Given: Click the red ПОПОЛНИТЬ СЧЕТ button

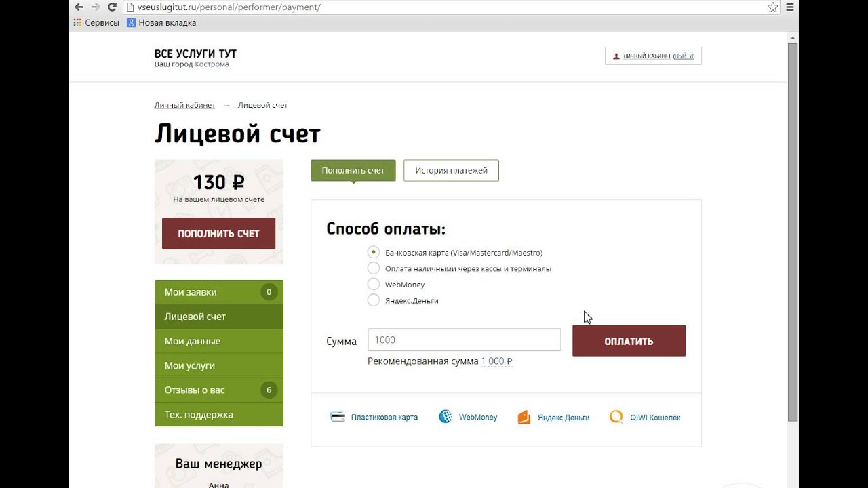Looking at the screenshot, I should [218, 233].
